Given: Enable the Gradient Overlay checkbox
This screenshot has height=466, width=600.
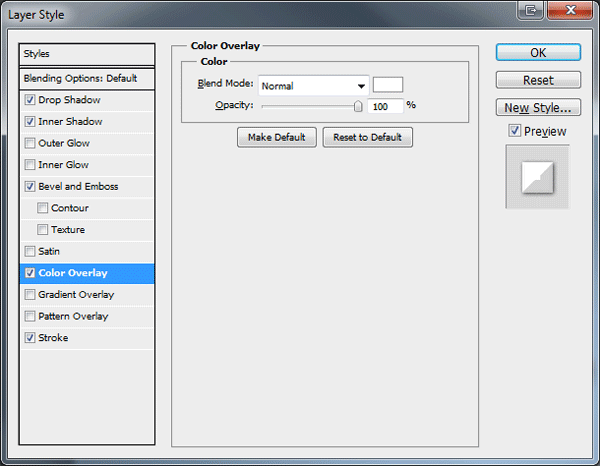Looking at the screenshot, I should (30, 295).
